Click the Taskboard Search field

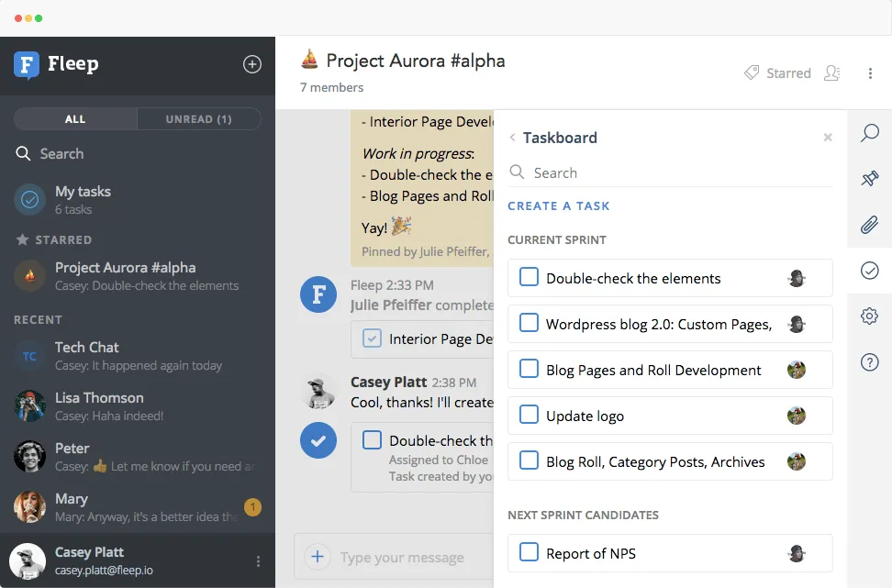[x=670, y=172]
